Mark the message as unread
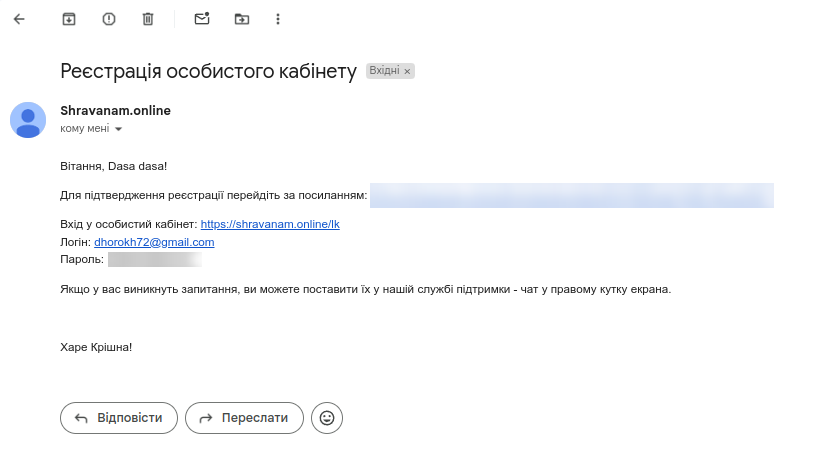 [x=202, y=19]
